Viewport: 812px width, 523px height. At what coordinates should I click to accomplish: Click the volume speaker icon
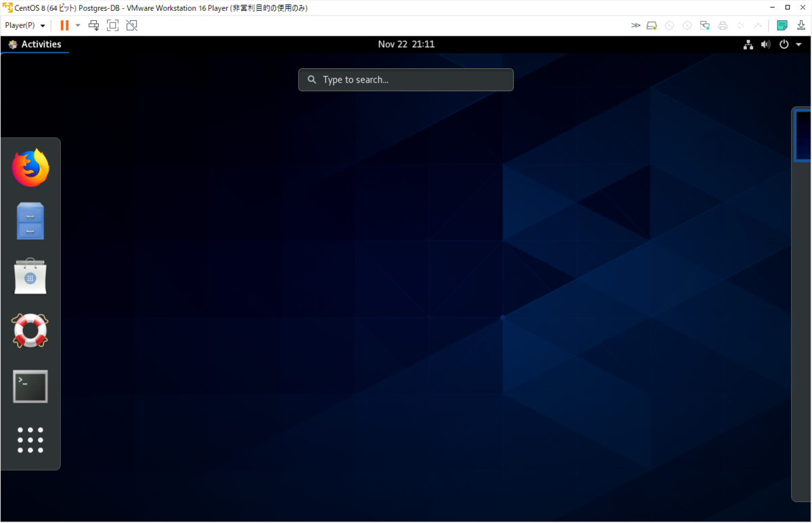point(766,45)
